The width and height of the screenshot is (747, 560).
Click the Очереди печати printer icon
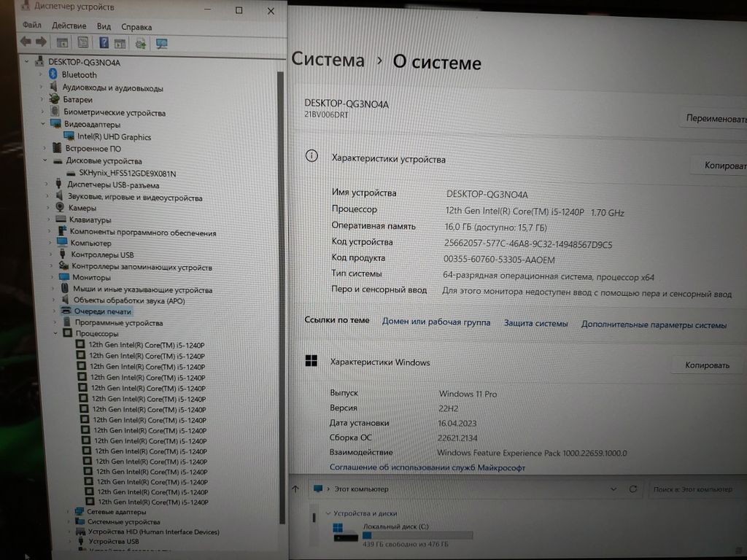(66, 311)
